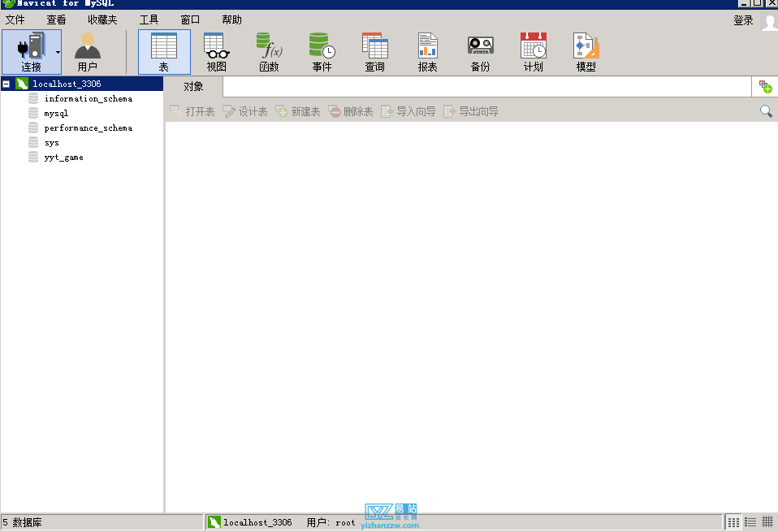
Task: Click the 计划 (Schedule) toolbar icon
Action: 533,51
